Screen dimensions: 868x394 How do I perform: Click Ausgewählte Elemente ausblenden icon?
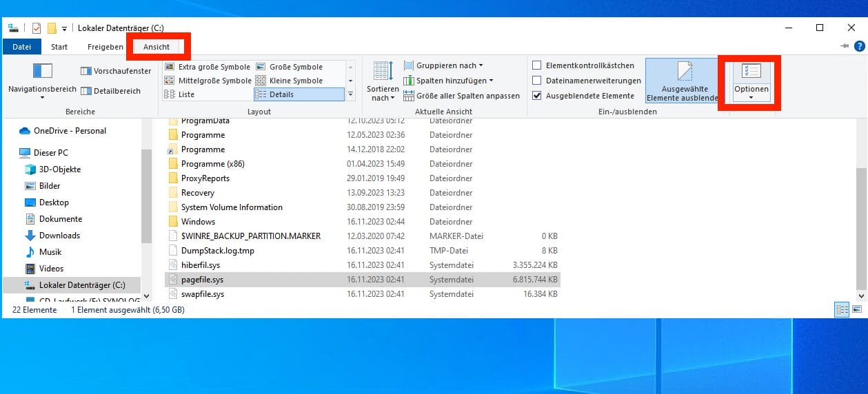pos(683,73)
